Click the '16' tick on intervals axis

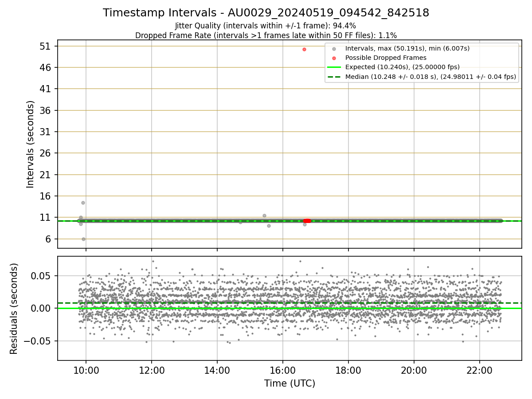(46, 196)
